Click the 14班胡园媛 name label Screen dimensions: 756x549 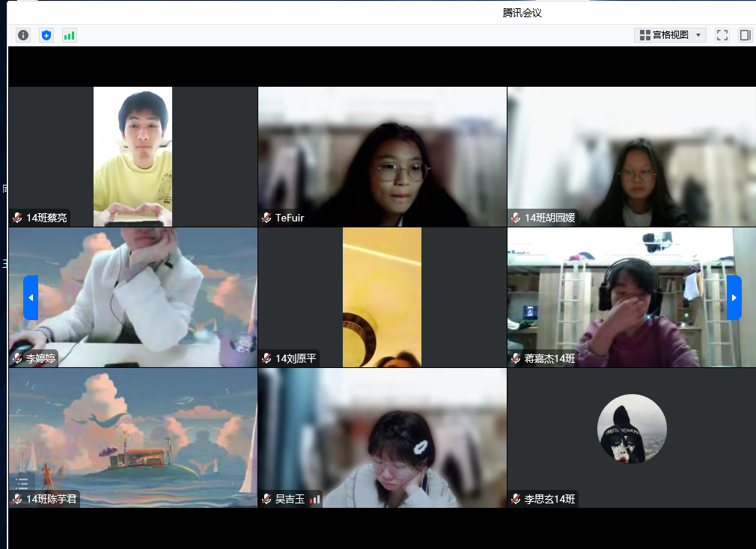(x=549, y=218)
